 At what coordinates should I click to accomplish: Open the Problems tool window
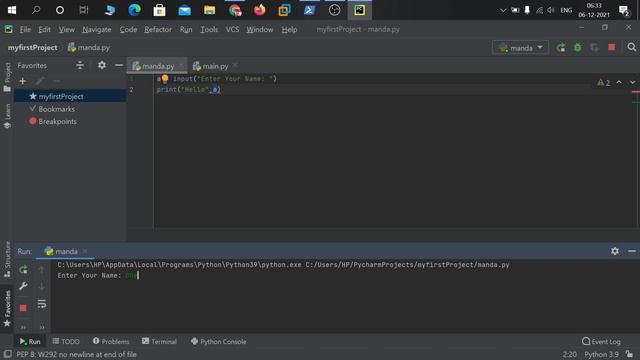click(111, 342)
